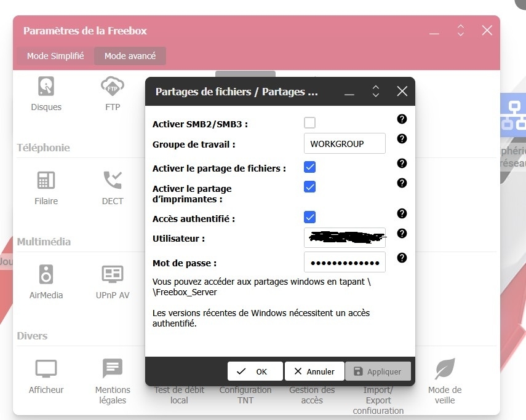
Task: Expand the file sharing dialog with arrows
Action: pyautogui.click(x=376, y=92)
